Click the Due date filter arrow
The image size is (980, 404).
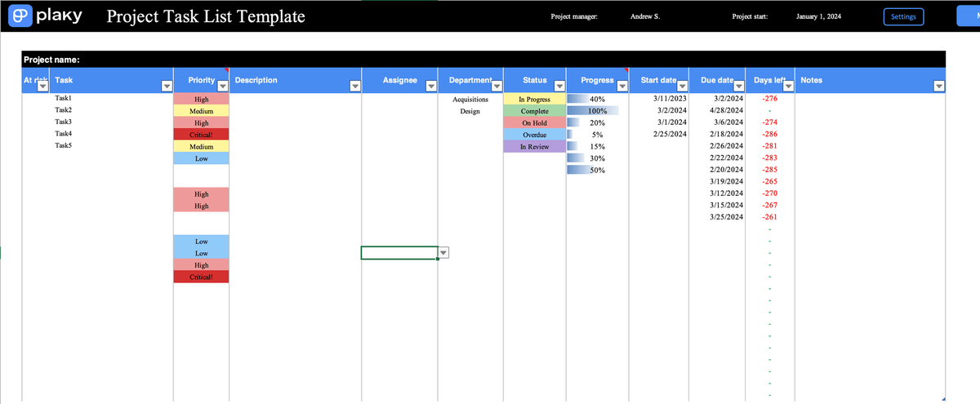[x=738, y=86]
